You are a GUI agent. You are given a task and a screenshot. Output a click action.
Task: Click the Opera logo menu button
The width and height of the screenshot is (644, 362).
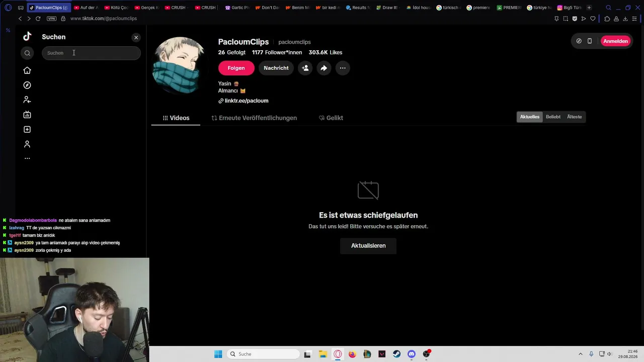coord(8,8)
